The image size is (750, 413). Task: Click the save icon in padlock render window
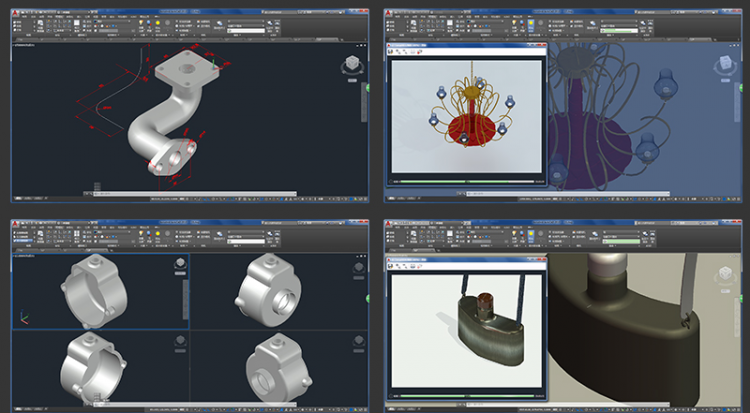click(391, 266)
